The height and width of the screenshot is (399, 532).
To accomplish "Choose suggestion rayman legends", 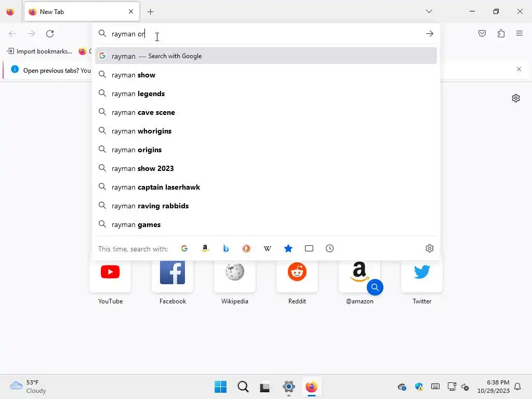I will (266, 94).
